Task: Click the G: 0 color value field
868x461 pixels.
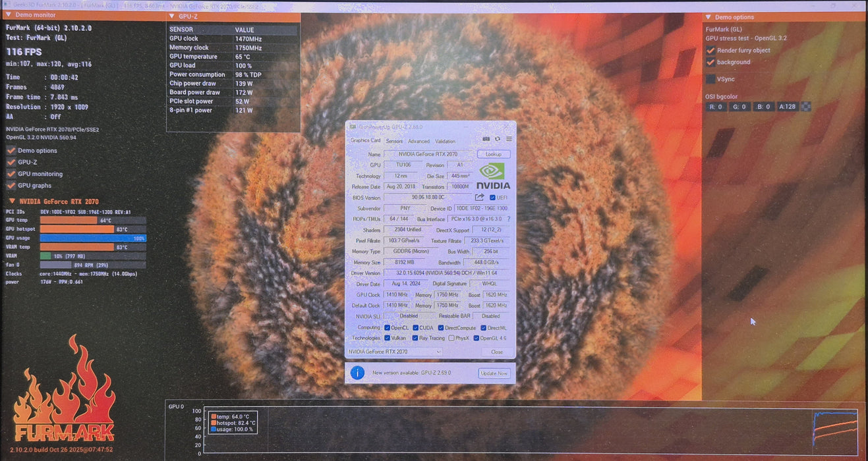Action: 740,107
